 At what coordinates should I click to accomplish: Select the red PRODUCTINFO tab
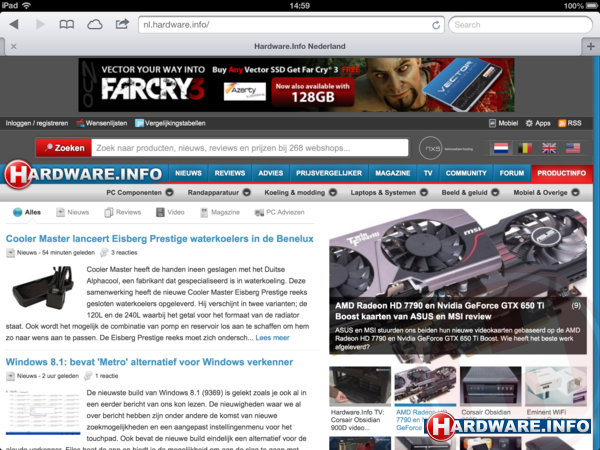pyautogui.click(x=562, y=173)
